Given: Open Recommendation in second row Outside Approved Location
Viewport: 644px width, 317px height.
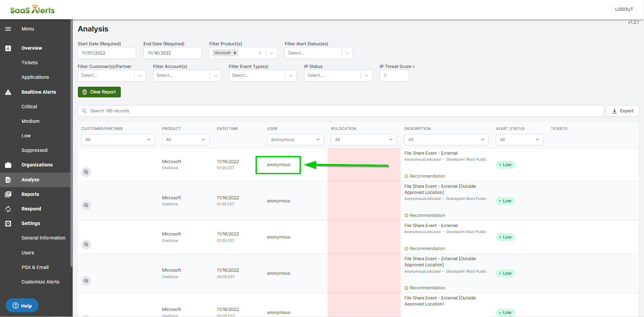Looking at the screenshot, I should [425, 216].
